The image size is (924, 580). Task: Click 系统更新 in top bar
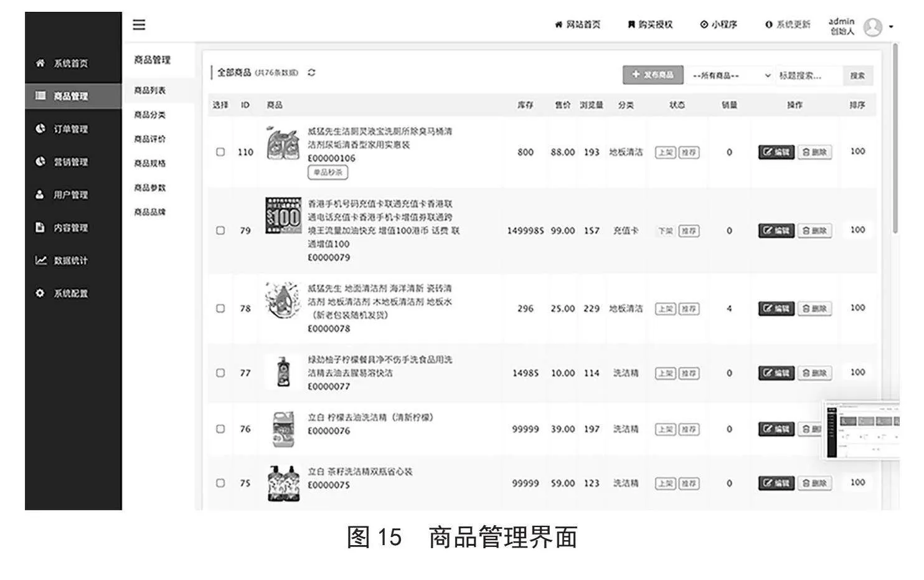pyautogui.click(x=788, y=24)
